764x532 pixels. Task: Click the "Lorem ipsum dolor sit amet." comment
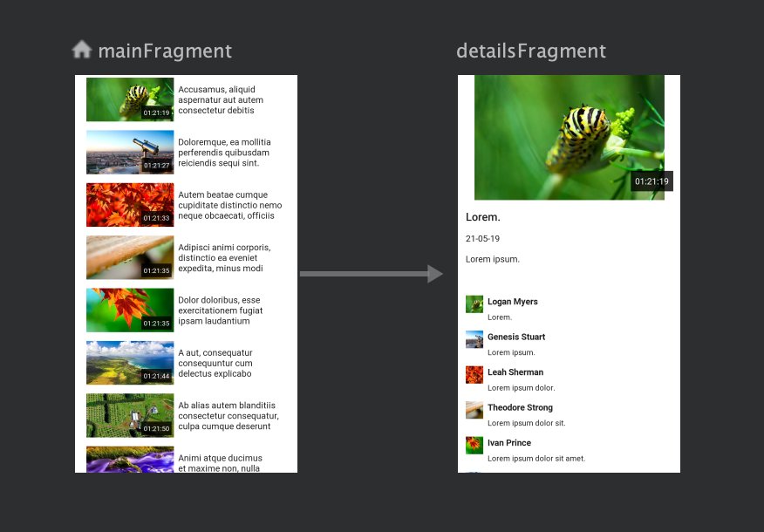point(536,459)
